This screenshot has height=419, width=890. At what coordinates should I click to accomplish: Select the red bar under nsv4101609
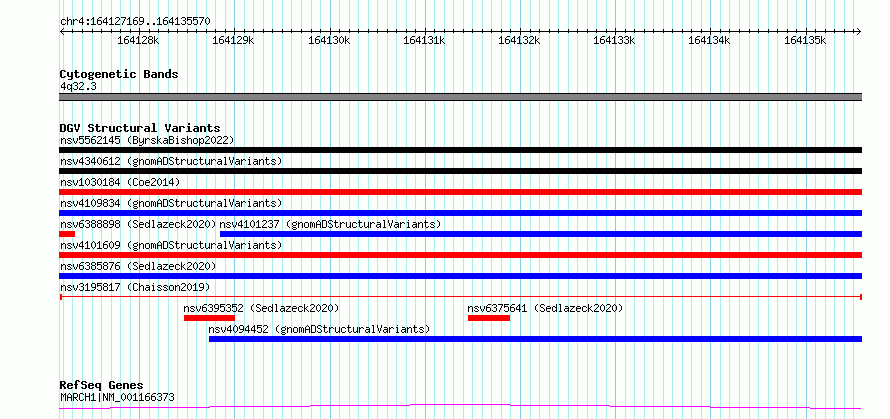[x=460, y=255]
